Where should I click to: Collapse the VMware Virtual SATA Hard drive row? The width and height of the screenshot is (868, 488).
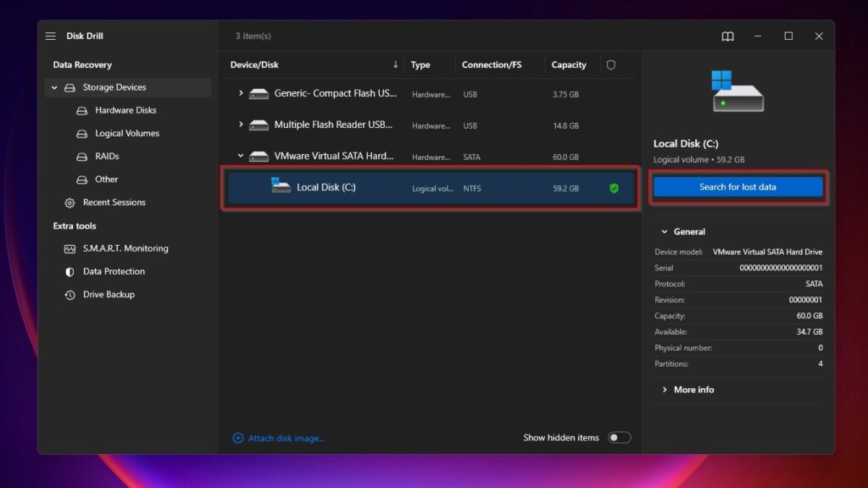tap(240, 156)
